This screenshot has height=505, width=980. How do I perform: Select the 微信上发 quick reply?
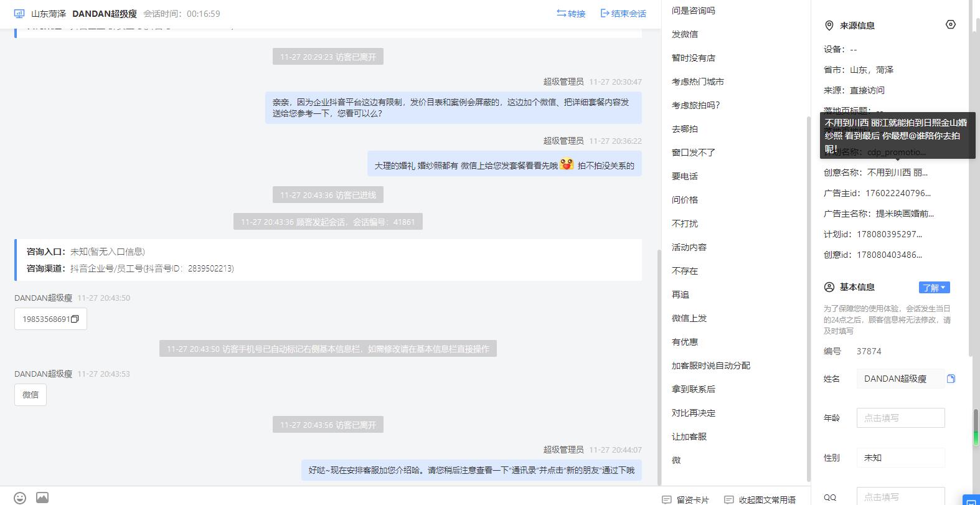point(689,318)
